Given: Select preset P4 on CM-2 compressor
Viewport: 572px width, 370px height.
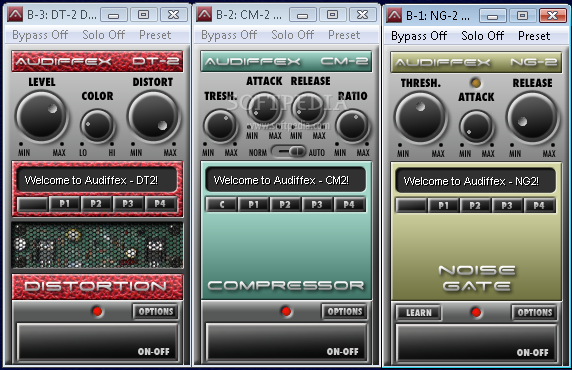Looking at the screenshot, I should click(349, 205).
